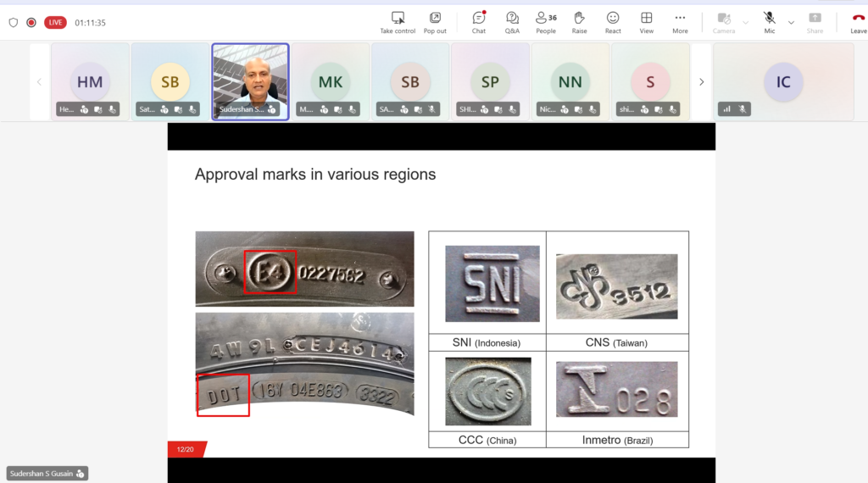The height and width of the screenshot is (483, 868).
Task: Select the IC participant tile
Action: [x=783, y=82]
